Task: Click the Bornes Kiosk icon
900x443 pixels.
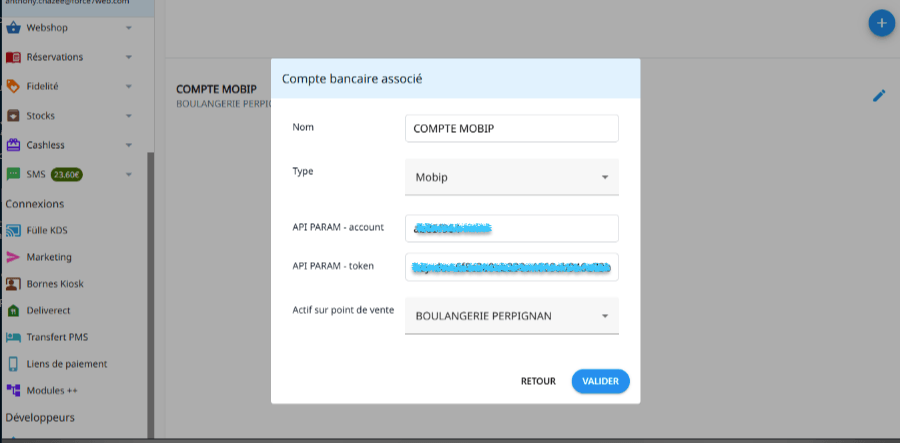Action: pos(13,283)
